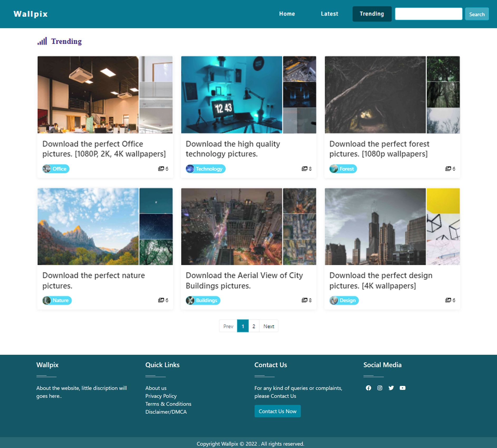Go to the Home nav item

click(287, 14)
